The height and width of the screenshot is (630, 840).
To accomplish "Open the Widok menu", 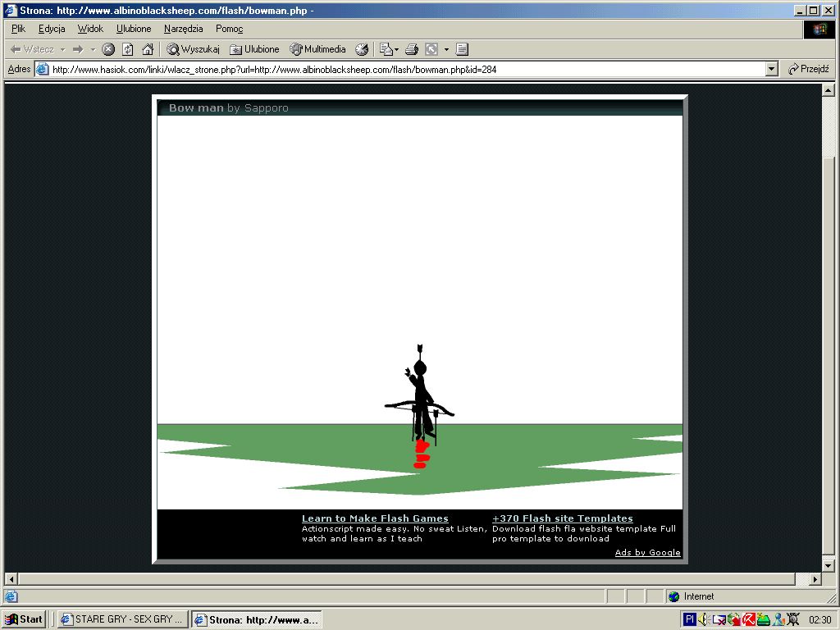I will 90,29.
